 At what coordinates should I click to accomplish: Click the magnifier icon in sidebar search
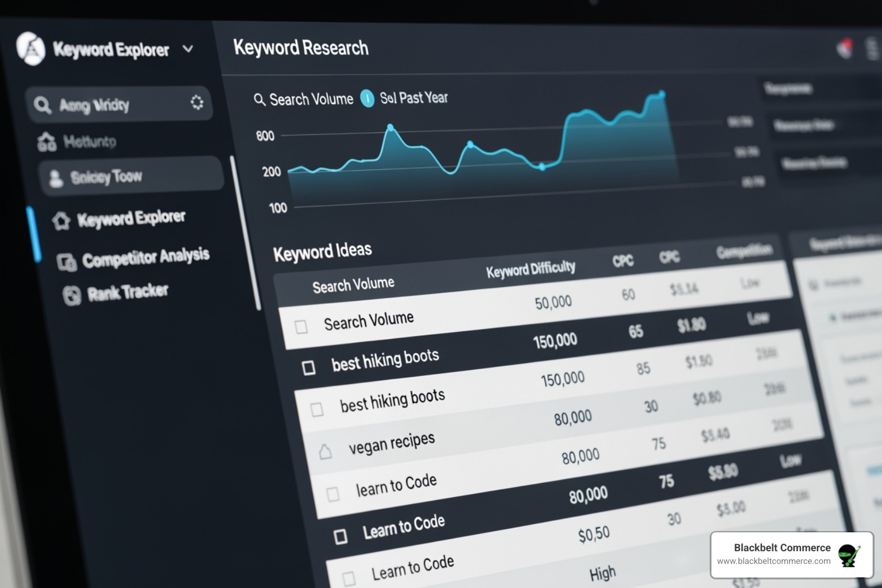click(x=42, y=105)
